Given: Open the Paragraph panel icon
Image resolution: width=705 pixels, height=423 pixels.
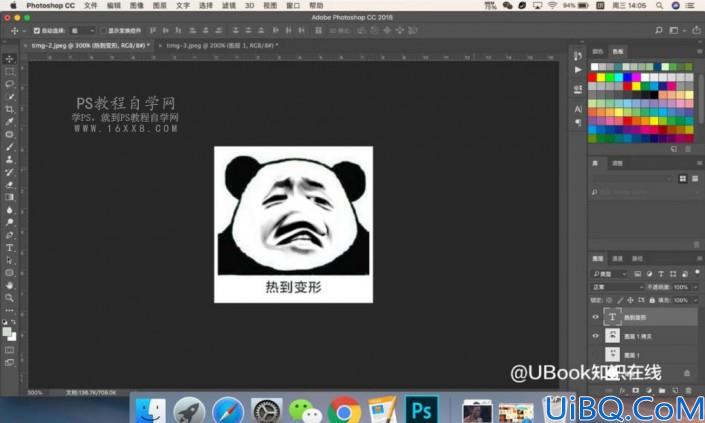Looking at the screenshot, I should pyautogui.click(x=578, y=122).
